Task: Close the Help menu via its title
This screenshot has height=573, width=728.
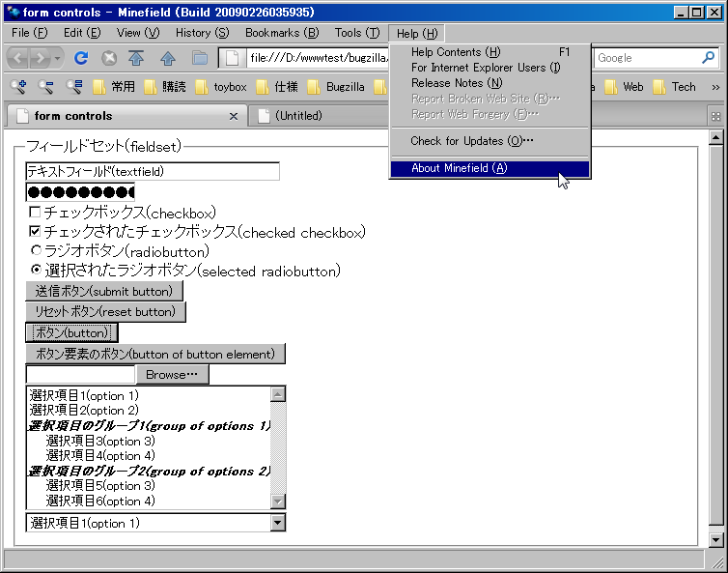Action: click(416, 34)
